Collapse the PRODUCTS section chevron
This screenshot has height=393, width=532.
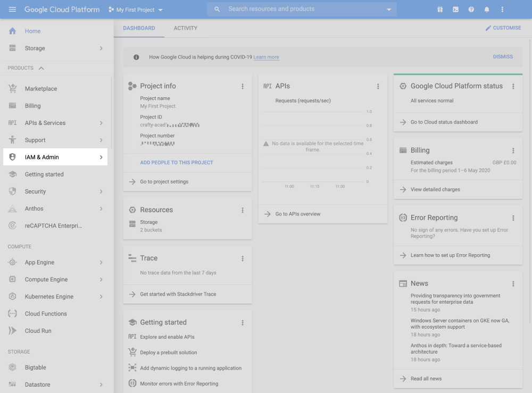(41, 68)
